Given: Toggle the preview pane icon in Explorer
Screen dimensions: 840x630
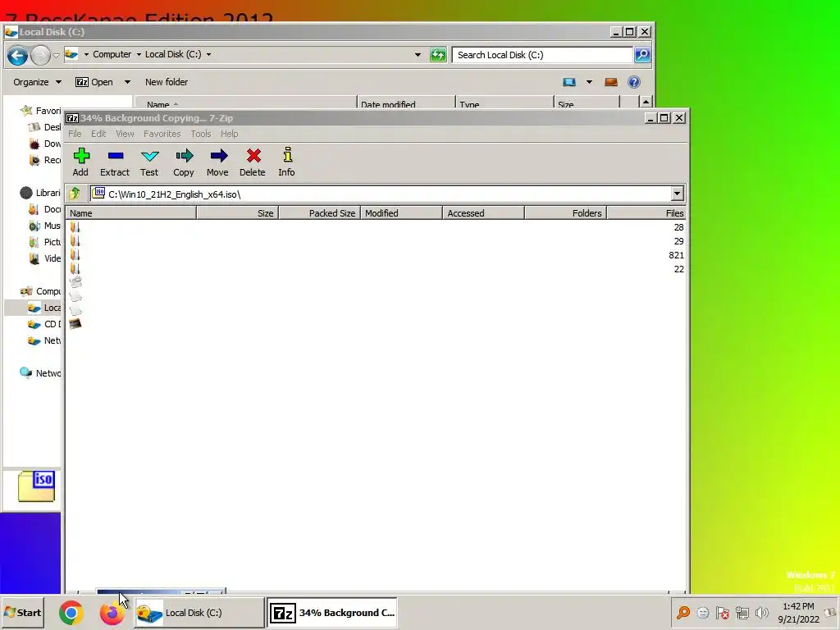Looking at the screenshot, I should (610, 82).
